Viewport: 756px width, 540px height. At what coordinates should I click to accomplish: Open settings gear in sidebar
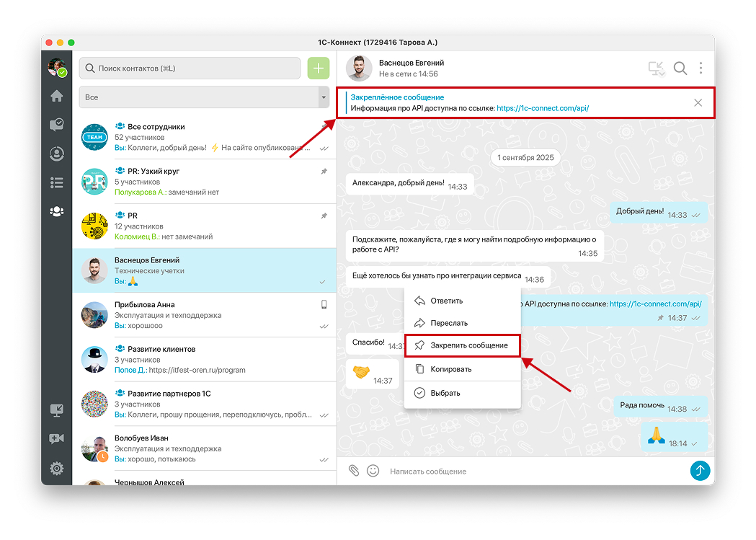[x=56, y=469]
